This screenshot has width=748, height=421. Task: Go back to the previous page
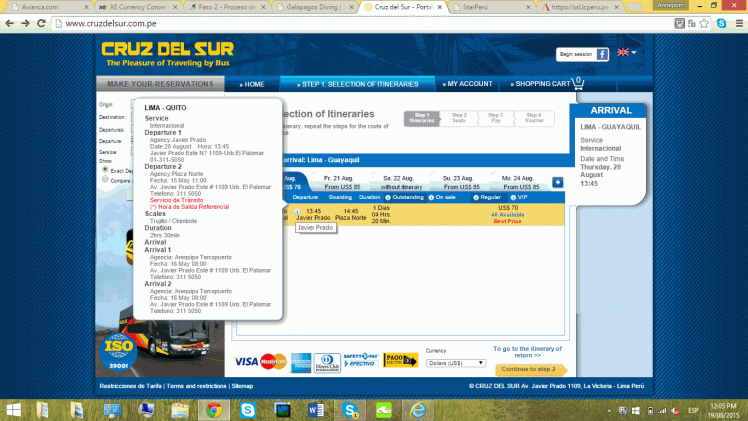pos(10,23)
